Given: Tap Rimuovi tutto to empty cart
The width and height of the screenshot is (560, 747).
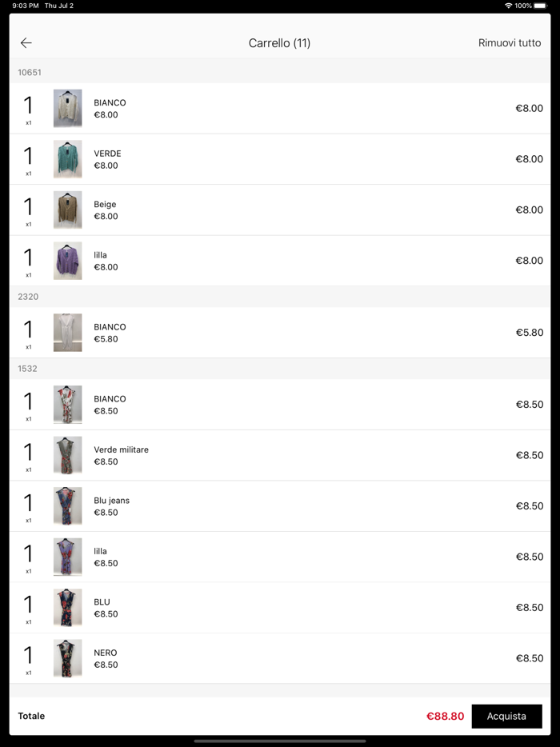Looking at the screenshot, I should pos(509,43).
